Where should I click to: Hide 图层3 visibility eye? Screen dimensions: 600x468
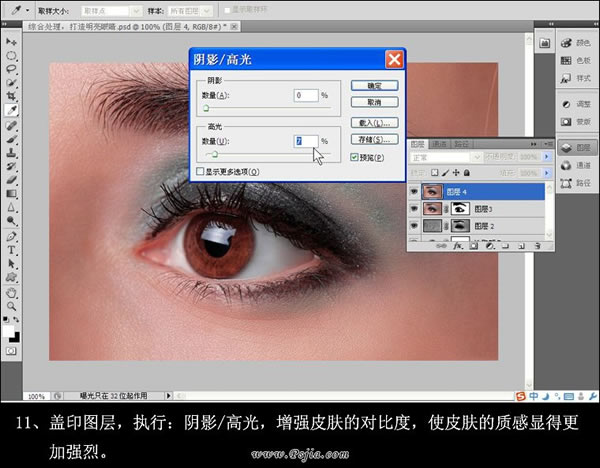point(414,209)
